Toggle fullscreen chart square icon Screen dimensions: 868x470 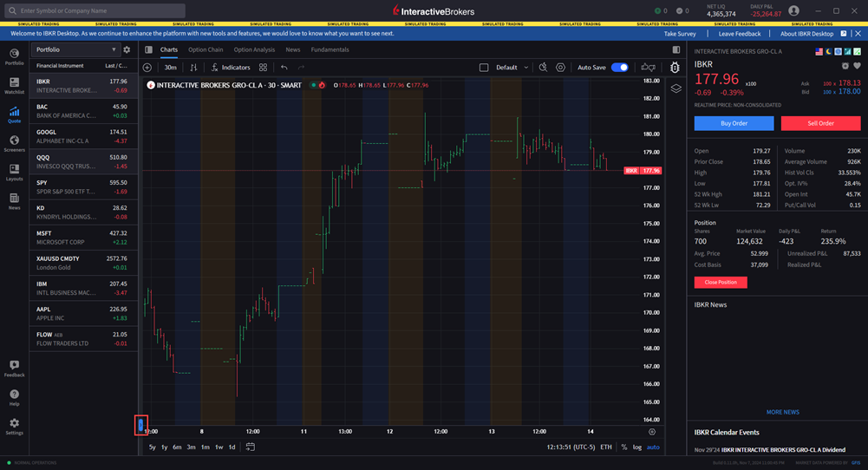pos(484,68)
